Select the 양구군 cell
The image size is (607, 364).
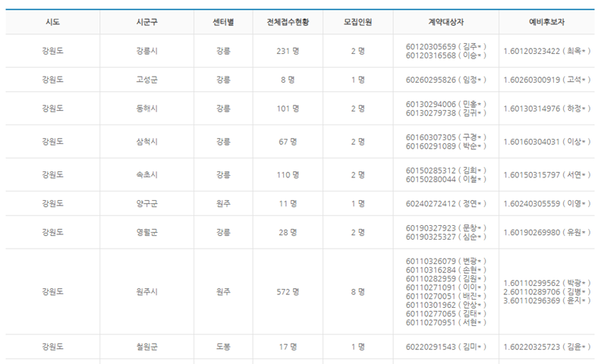146,203
